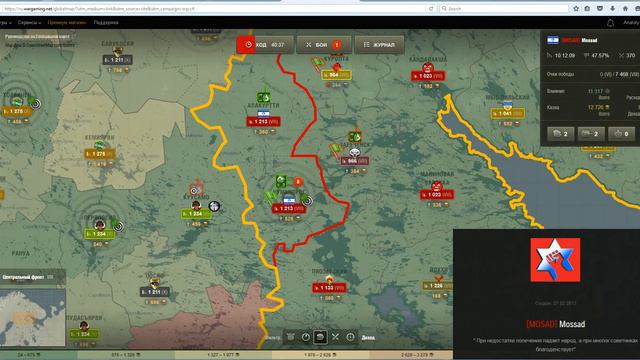Click skull clan icon above 966 label

click(x=355, y=153)
